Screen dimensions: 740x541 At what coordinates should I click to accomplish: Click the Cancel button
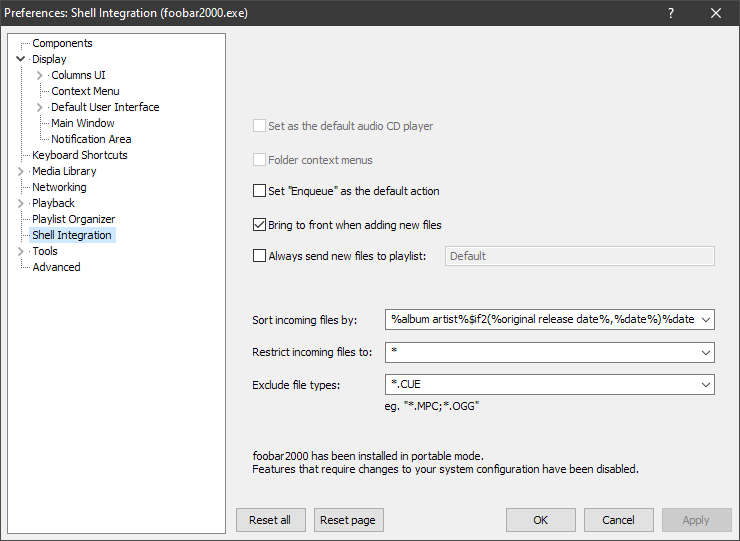pos(618,520)
